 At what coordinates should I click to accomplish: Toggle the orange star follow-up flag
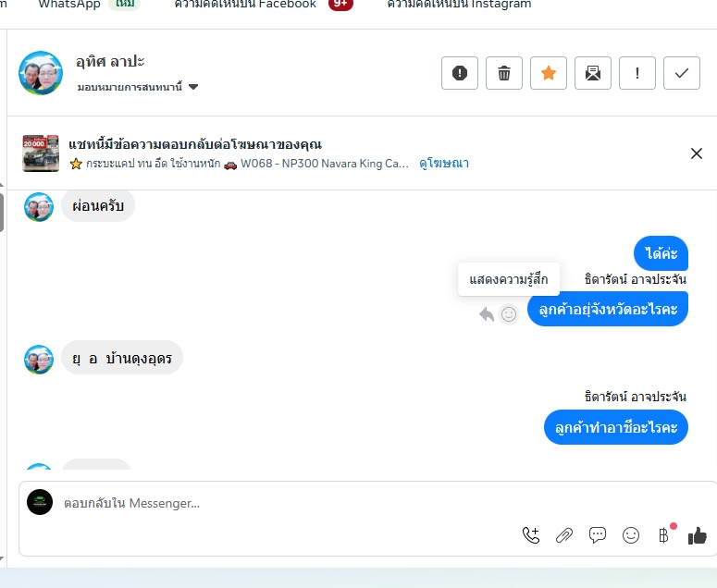[549, 73]
